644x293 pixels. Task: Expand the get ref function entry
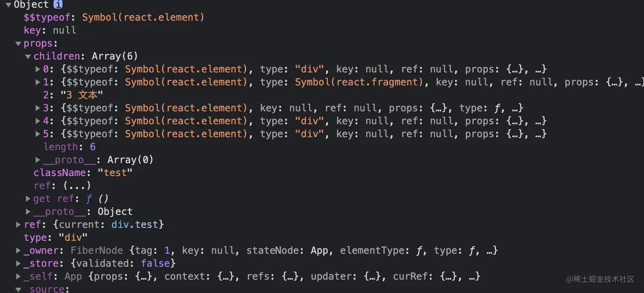coord(28,199)
